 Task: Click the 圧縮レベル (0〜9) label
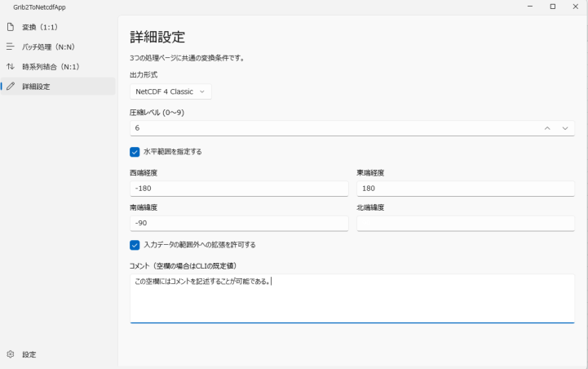pyautogui.click(x=157, y=113)
